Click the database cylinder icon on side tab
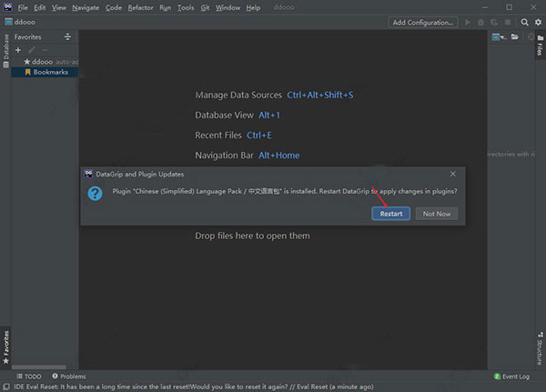 click(6, 65)
